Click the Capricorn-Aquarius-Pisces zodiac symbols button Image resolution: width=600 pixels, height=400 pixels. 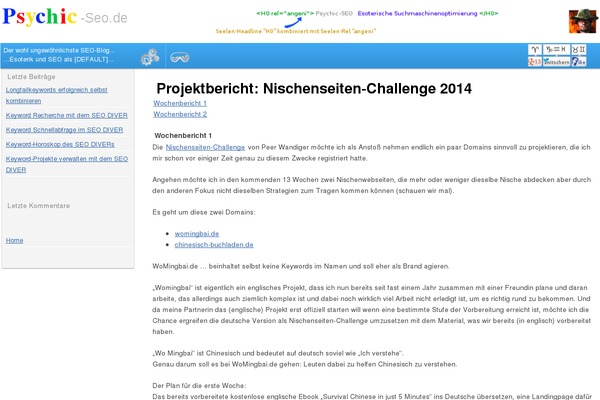click(x=556, y=49)
